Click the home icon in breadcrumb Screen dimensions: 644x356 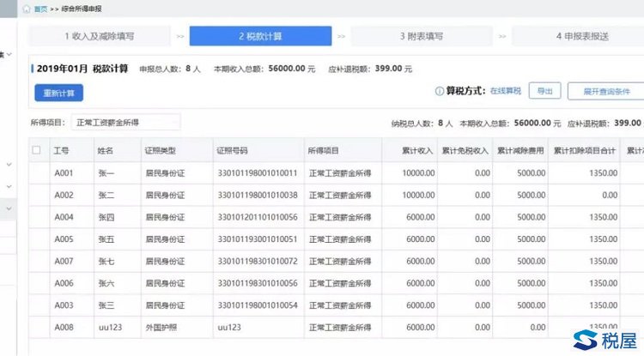pos(27,8)
